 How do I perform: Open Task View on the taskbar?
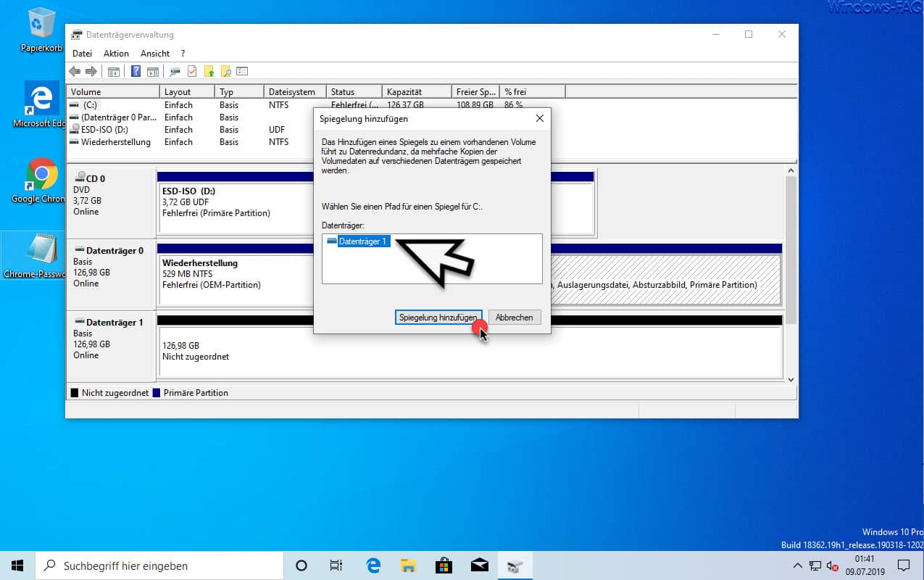coord(336,565)
